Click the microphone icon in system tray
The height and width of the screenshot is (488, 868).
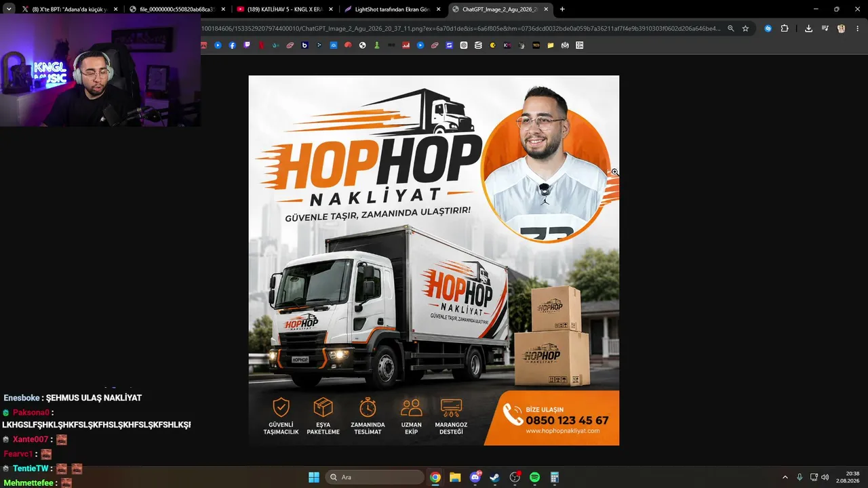[800, 477]
